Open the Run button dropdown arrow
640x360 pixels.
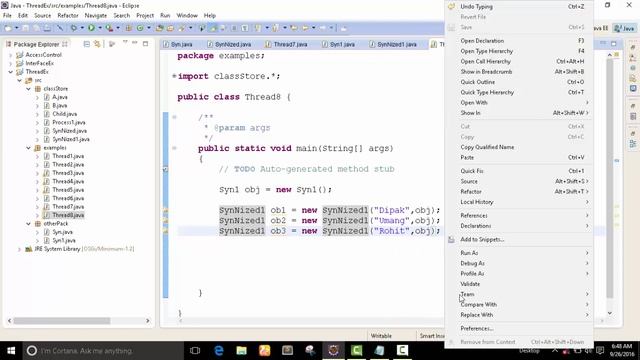tap(100, 28)
